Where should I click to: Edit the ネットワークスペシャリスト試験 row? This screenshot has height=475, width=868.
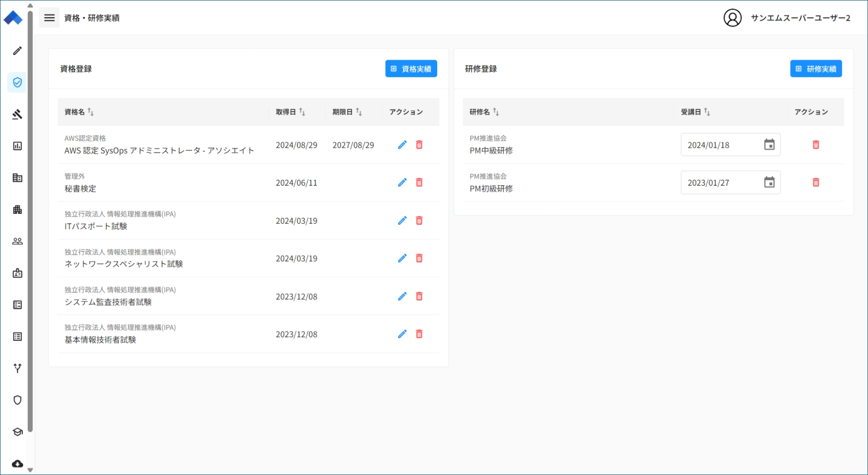click(403, 258)
